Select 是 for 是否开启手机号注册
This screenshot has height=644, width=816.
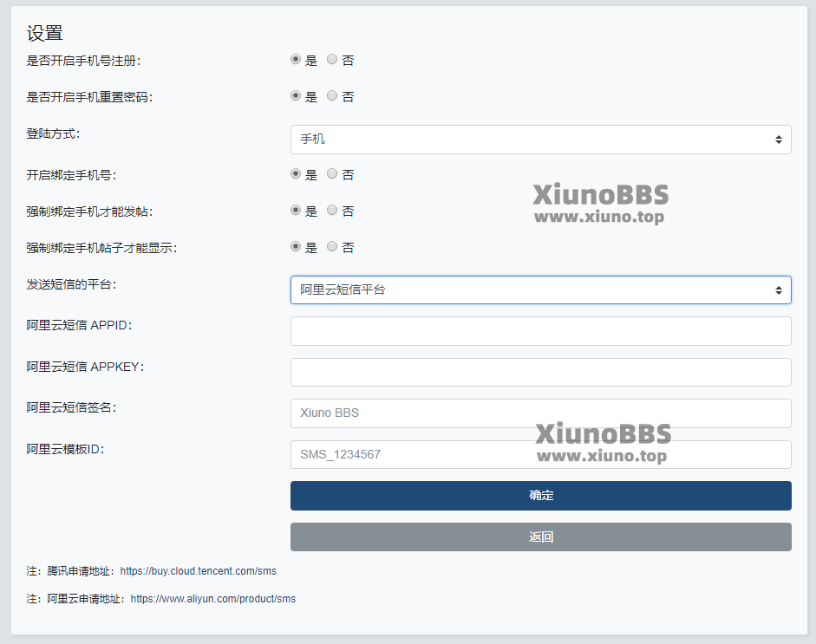coord(296,59)
